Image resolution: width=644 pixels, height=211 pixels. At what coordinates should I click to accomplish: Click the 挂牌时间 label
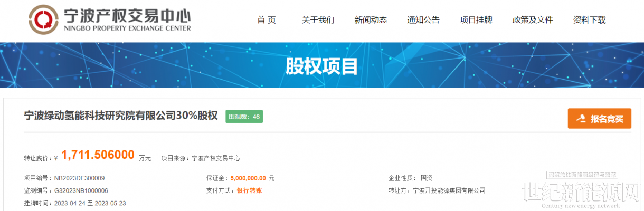[x=37, y=203]
